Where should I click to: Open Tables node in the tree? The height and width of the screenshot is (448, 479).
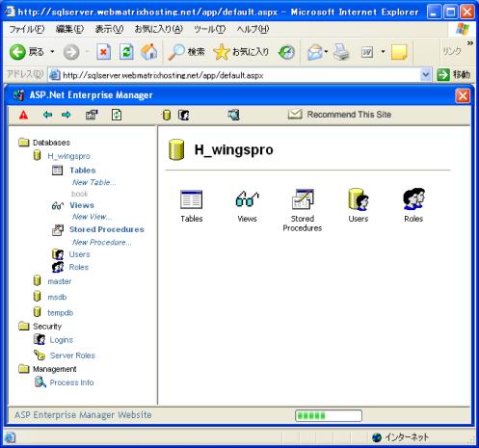83,171
